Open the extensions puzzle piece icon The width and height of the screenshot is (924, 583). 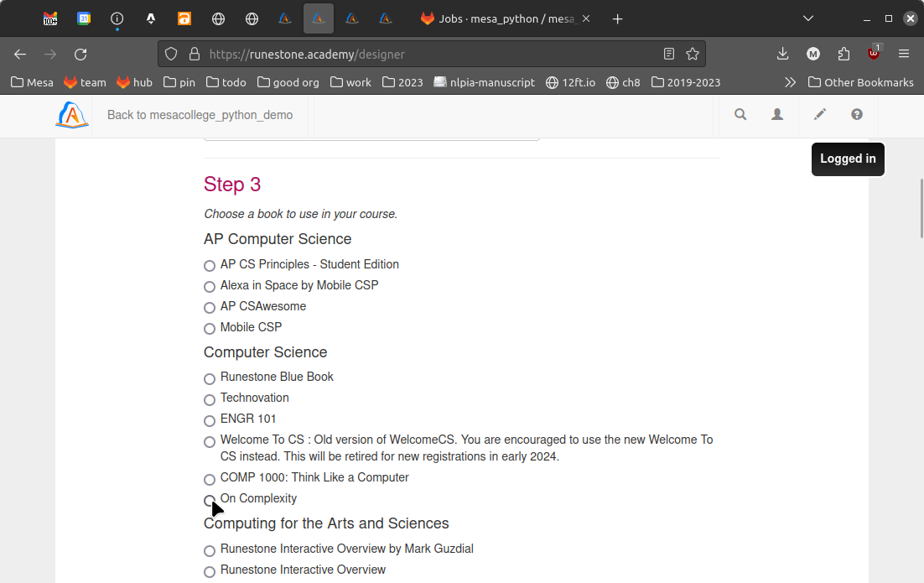click(844, 54)
